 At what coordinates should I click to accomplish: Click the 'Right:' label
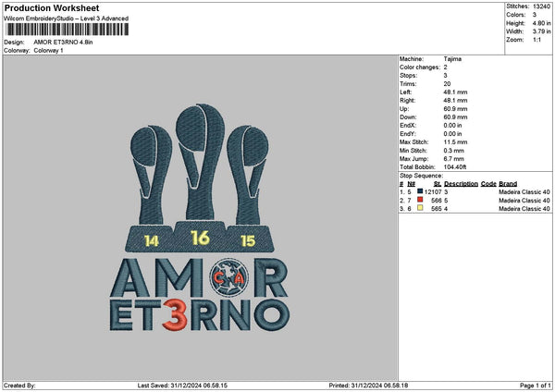[407, 101]
